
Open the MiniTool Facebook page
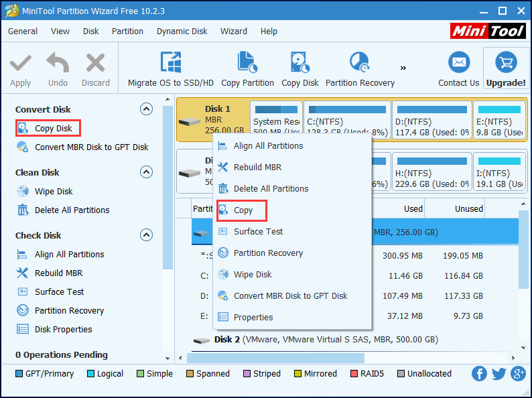tap(479, 374)
